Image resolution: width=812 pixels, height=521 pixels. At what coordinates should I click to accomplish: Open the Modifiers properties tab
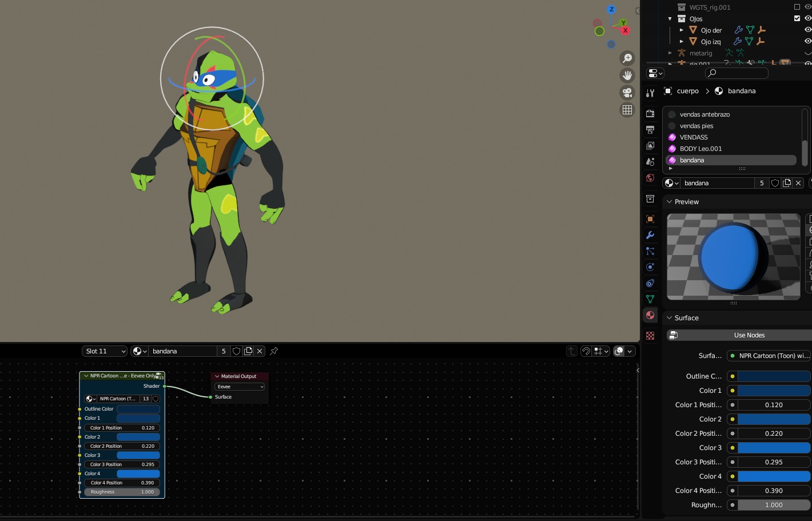(650, 235)
